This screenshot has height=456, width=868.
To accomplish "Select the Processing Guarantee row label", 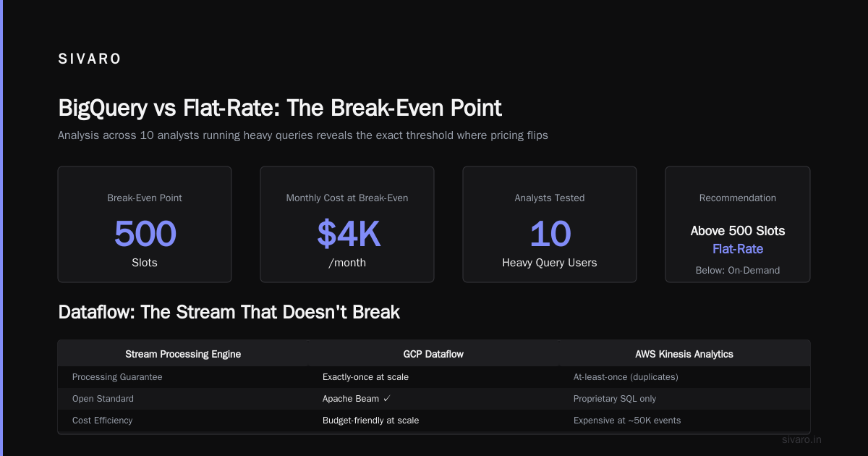I will tap(117, 377).
